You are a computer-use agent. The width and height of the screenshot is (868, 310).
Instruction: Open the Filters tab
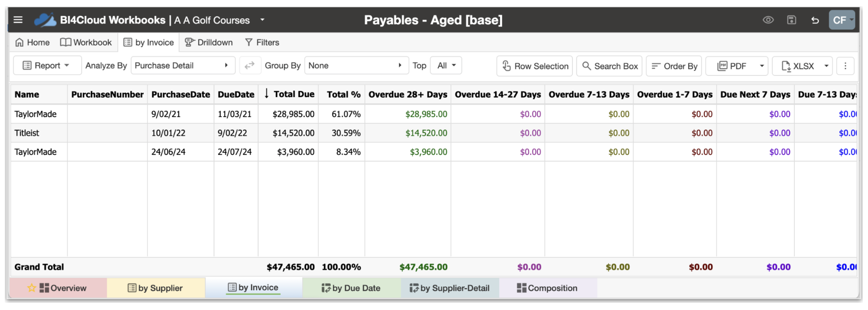point(262,42)
